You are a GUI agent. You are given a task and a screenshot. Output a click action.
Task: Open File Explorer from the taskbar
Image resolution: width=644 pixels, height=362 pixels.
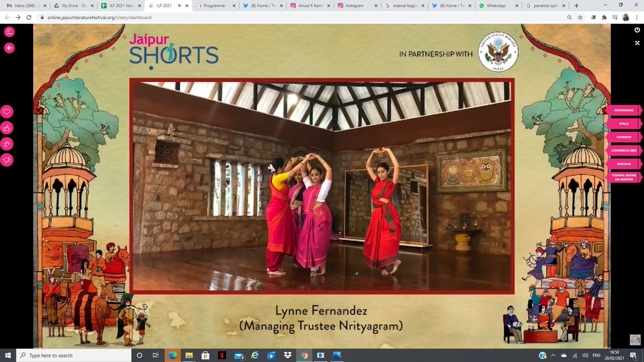188,355
